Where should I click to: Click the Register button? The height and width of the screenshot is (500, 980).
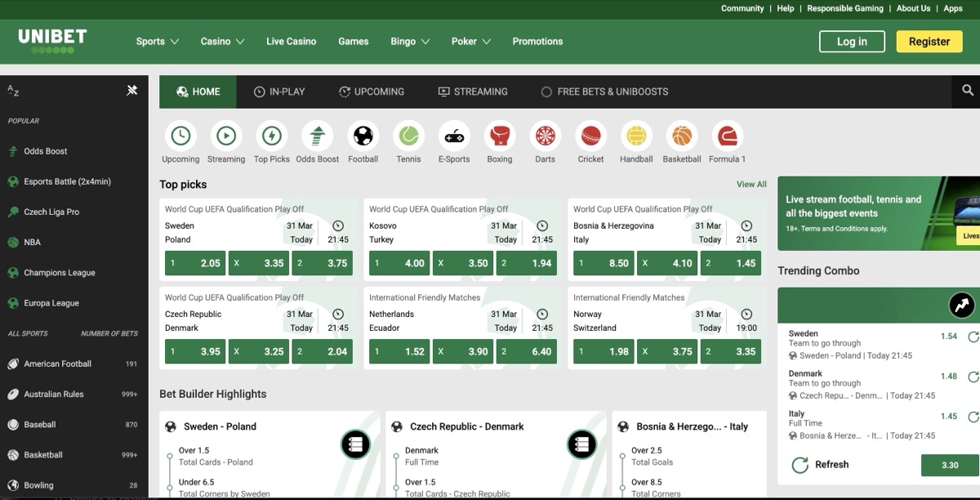coord(929,41)
